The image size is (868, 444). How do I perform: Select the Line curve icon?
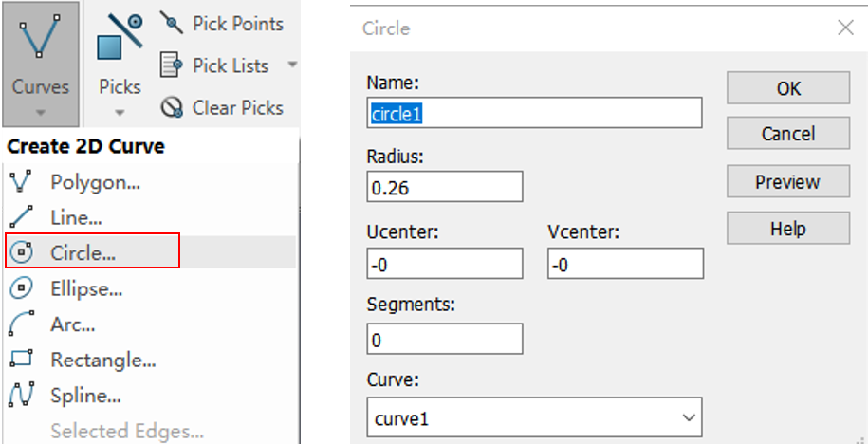point(21,217)
